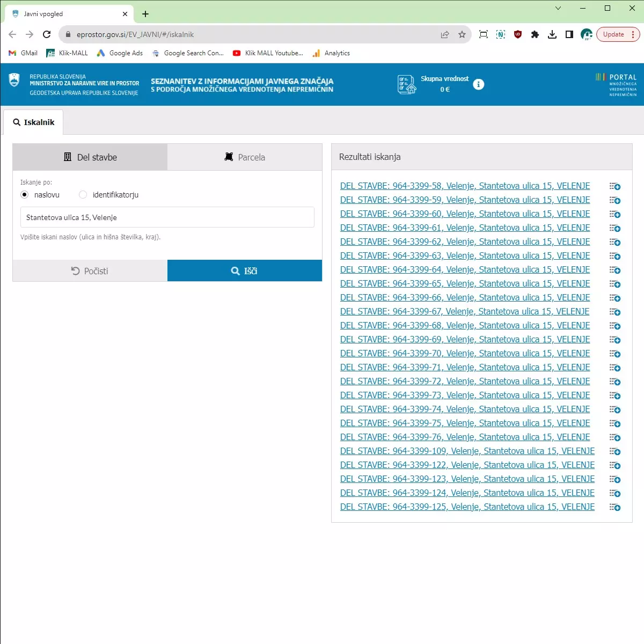This screenshot has width=644, height=644.
Task: Click the address search input field
Action: (x=167, y=217)
